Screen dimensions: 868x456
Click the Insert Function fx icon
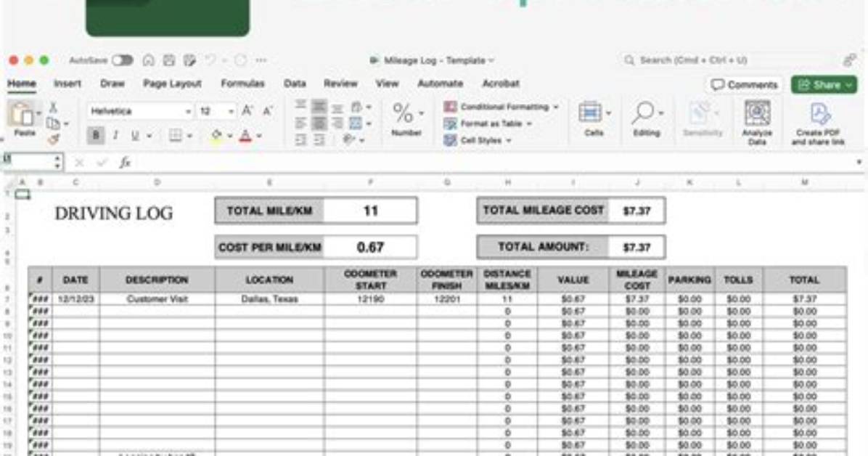tap(125, 163)
